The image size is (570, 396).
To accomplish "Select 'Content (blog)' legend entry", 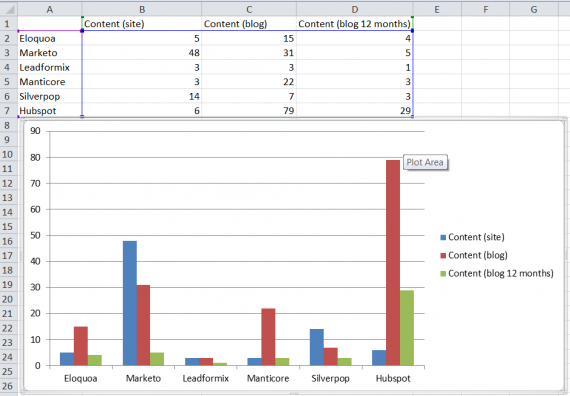I will pos(474,255).
